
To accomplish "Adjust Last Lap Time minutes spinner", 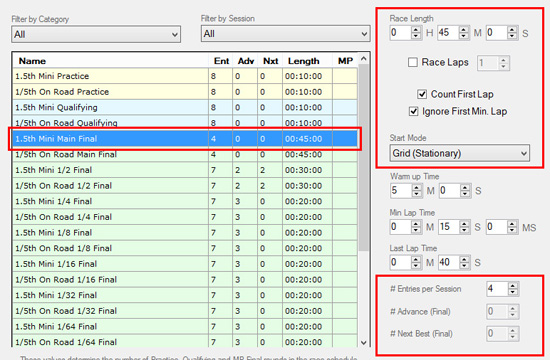I will tap(416, 262).
